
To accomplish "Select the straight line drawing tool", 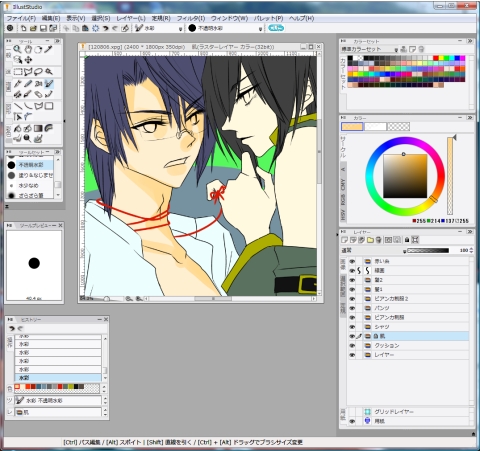I will 18,106.
